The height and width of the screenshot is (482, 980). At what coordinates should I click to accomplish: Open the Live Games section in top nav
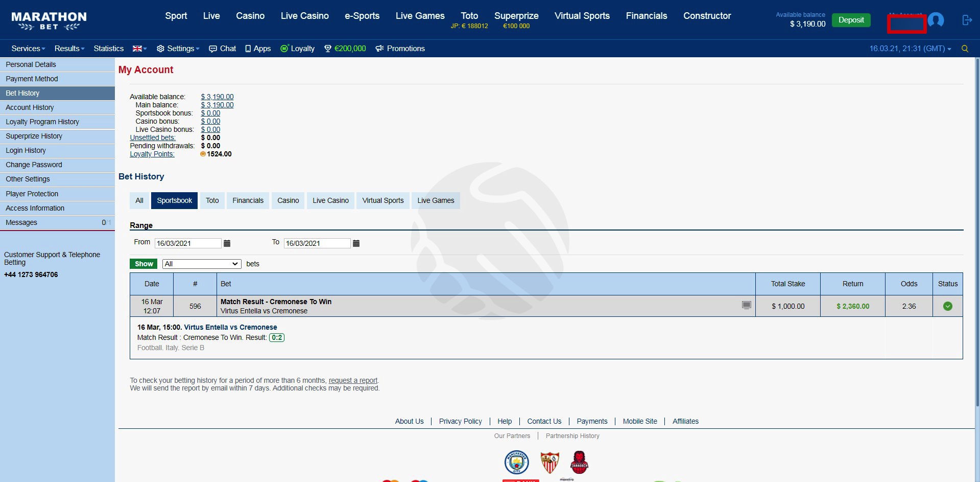pos(420,16)
